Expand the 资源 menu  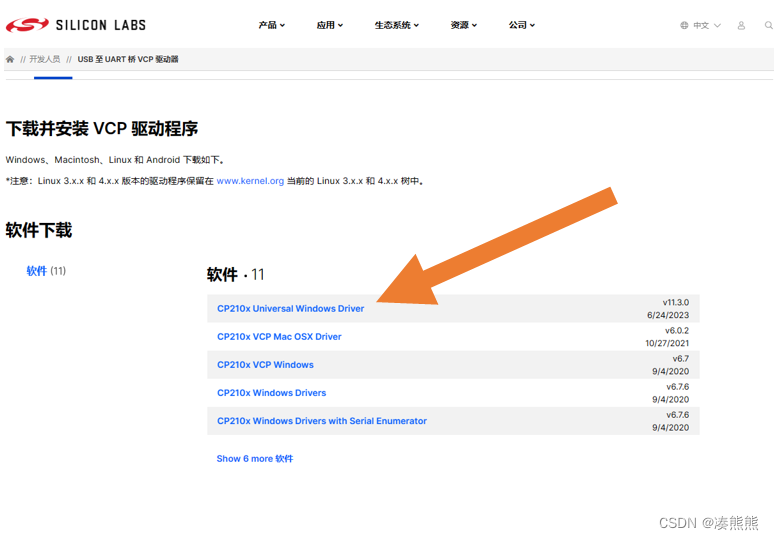(464, 25)
